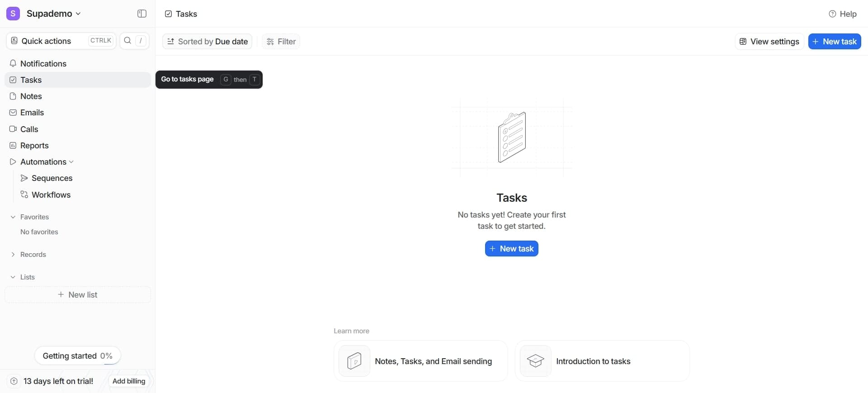The width and height of the screenshot is (868, 393).
Task: Click the workflow icon beside Workflows
Action: (24, 194)
